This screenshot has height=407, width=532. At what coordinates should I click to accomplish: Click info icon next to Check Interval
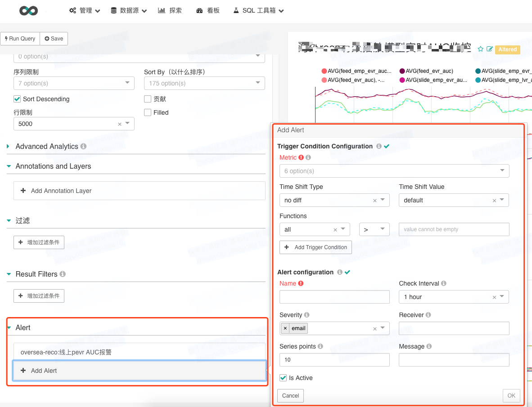(444, 283)
